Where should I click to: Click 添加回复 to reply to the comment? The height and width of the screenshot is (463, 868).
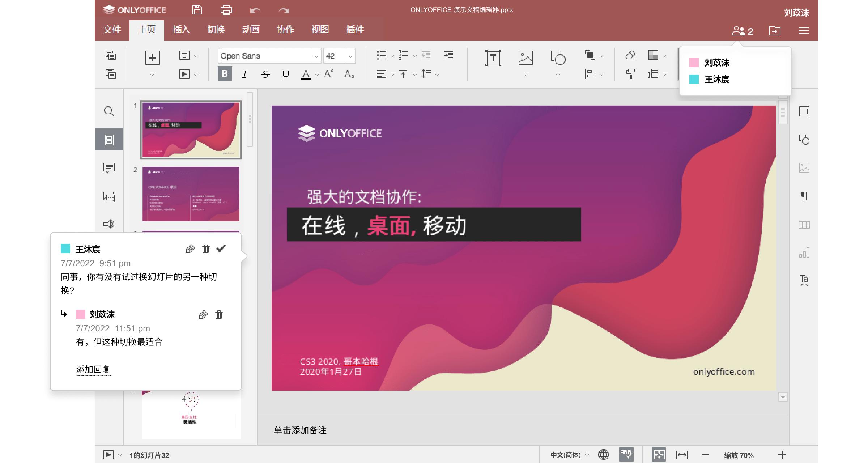[x=93, y=370]
